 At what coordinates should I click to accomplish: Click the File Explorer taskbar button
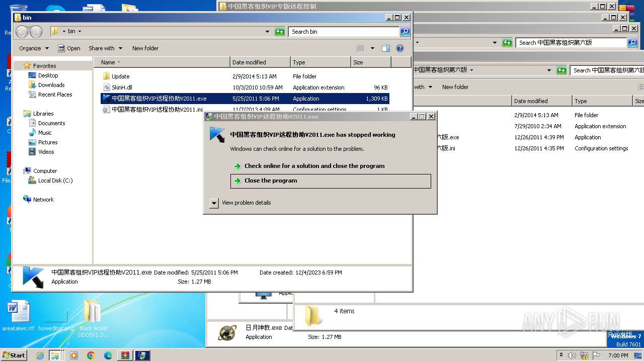[55, 355]
